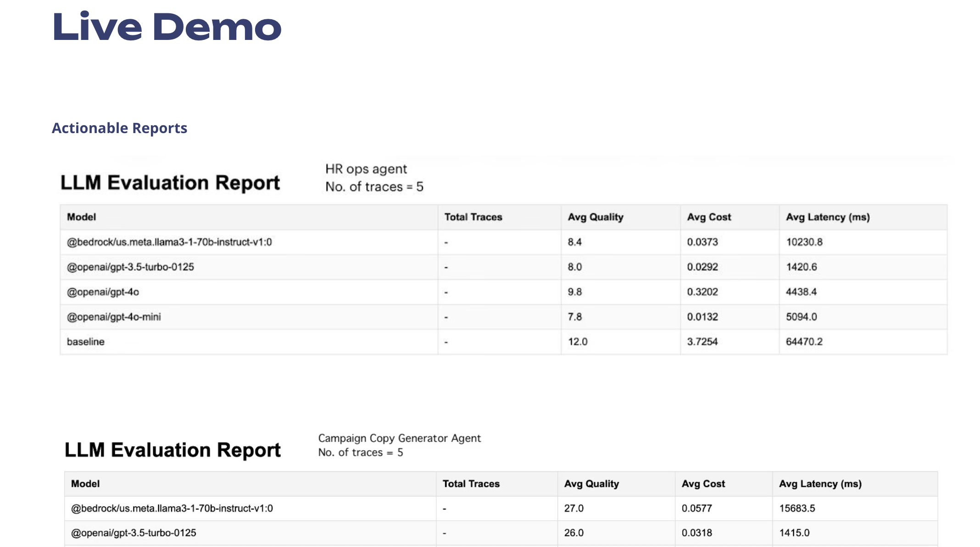
Task: Select the Avg Quality column header
Action: point(596,217)
